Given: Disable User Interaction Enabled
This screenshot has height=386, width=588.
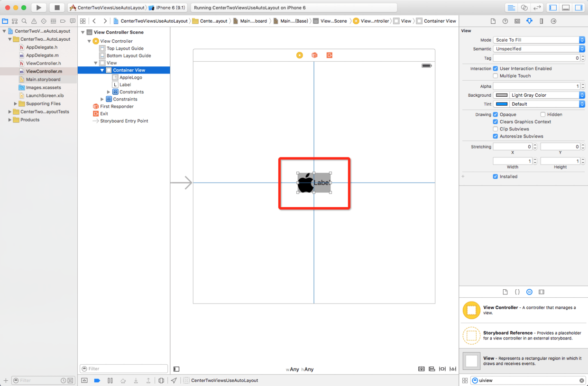Looking at the screenshot, I should click(x=496, y=69).
